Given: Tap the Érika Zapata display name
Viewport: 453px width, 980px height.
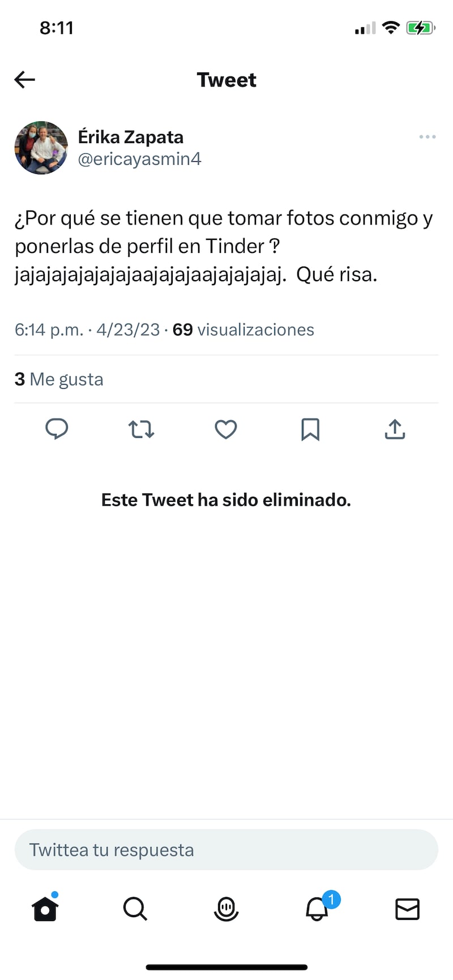Looking at the screenshot, I should point(131,137).
